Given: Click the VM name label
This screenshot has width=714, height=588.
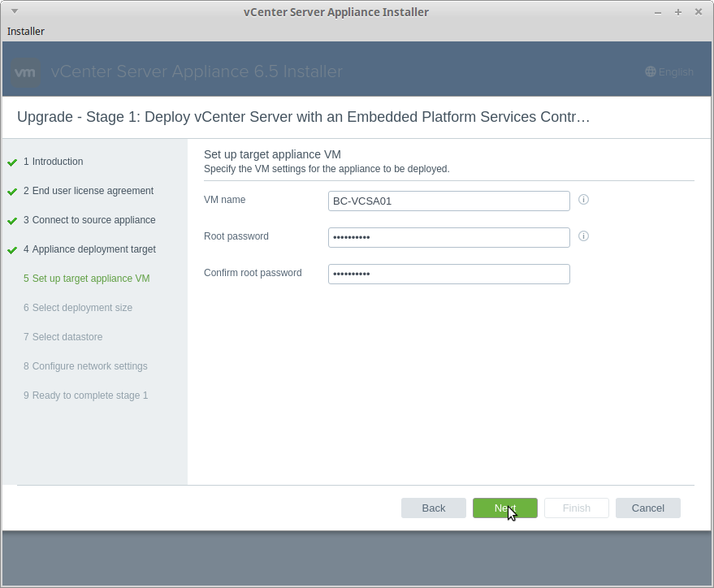Looking at the screenshot, I should coord(224,200).
